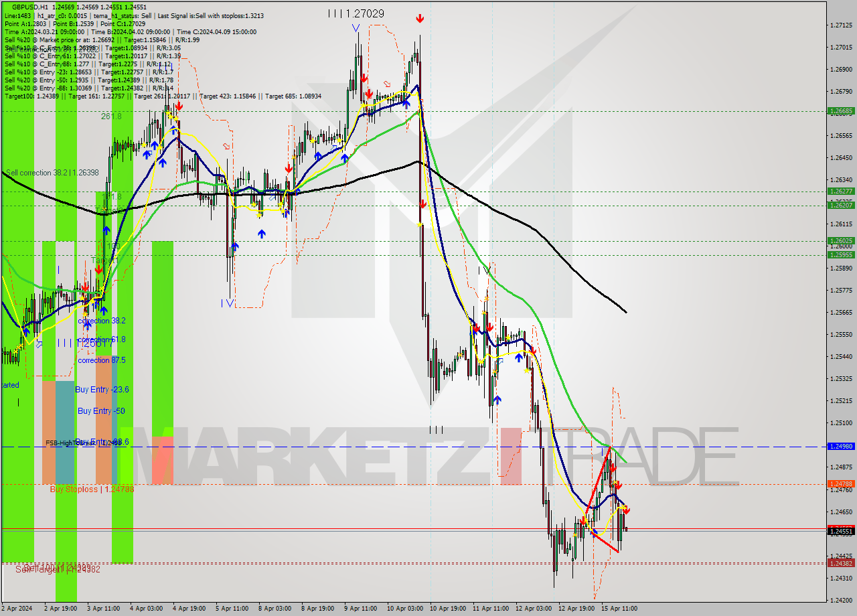Click the '10 Apr 19:00' time label
Screen dimensions: 857x616
[x=448, y=609]
